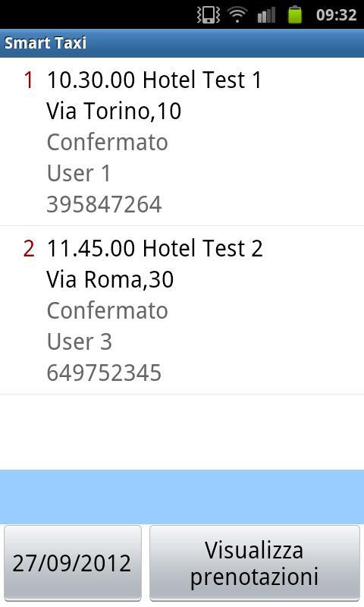Tap the 09:32 clock in status bar
Viewport: 364px width, 607px height.
336,15
